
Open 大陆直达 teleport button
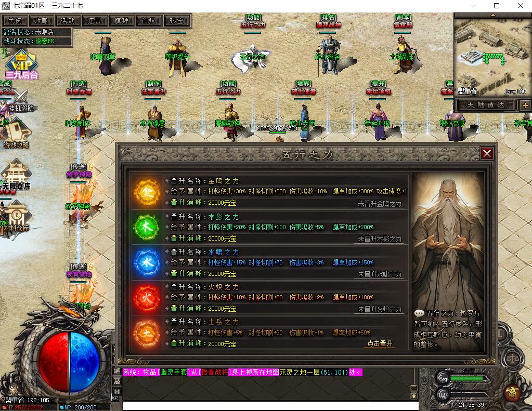486,105
